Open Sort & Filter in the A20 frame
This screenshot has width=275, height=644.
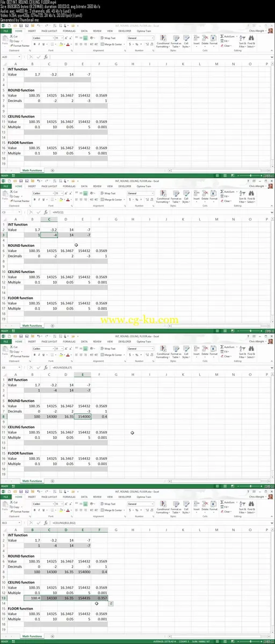242,42
